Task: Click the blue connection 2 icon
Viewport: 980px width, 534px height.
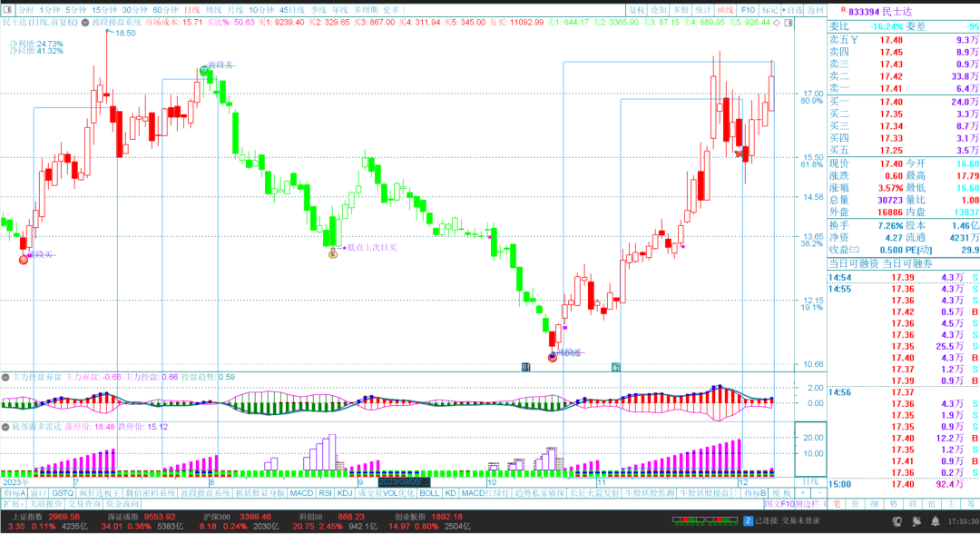Action: click(x=748, y=520)
